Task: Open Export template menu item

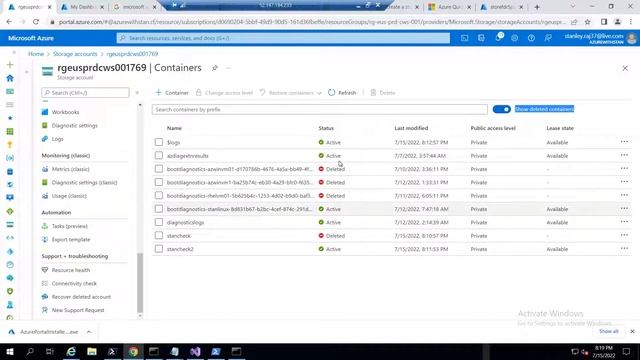Action: [x=71, y=240]
